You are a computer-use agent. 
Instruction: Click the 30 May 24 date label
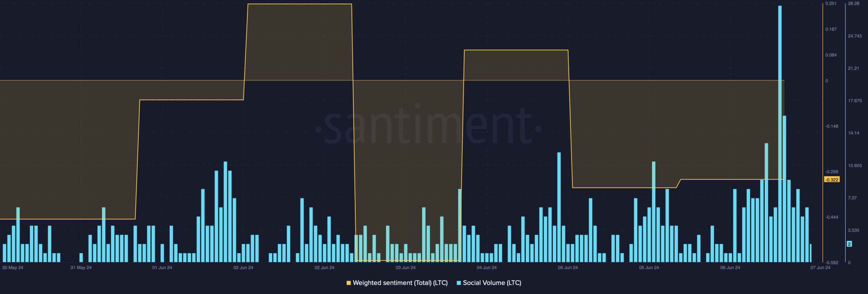[x=13, y=268]
